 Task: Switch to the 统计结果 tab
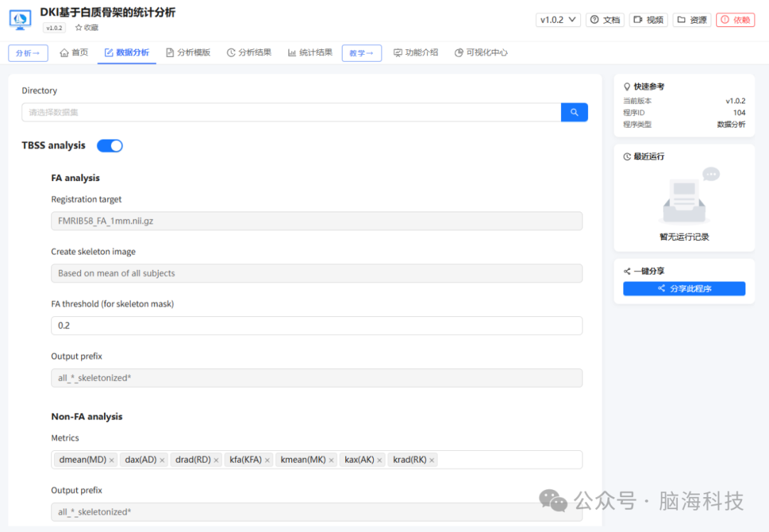point(310,53)
